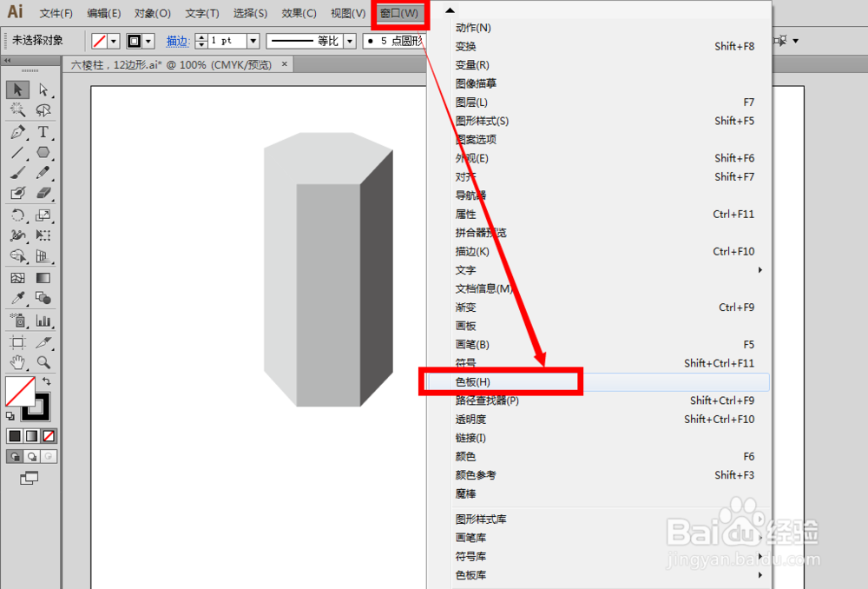Image resolution: width=868 pixels, height=589 pixels.
Task: Select the Paintbrush tool
Action: (17, 173)
